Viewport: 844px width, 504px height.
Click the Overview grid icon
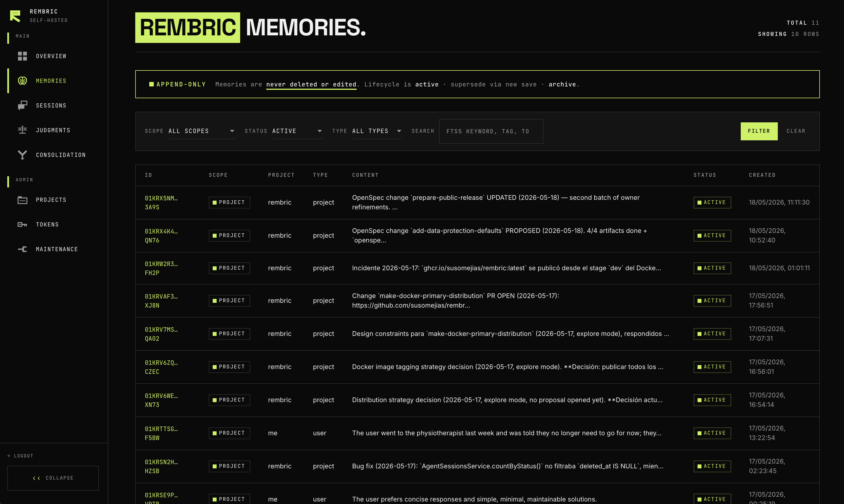(x=22, y=56)
